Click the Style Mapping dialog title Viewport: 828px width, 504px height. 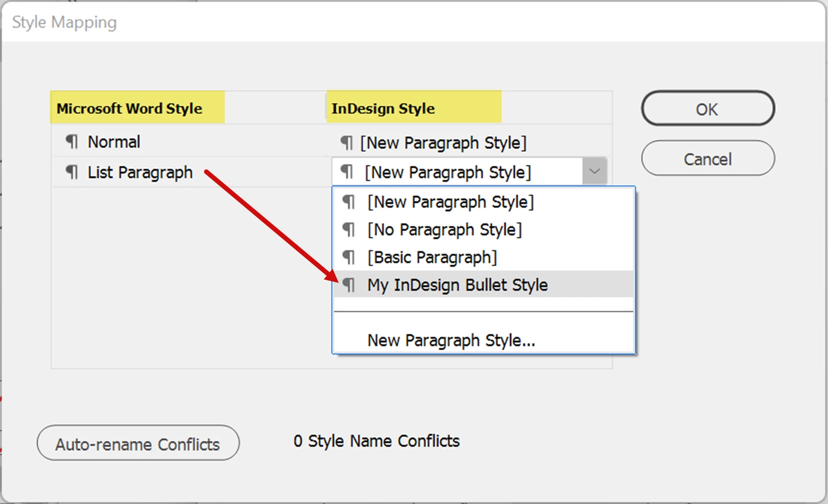pyautogui.click(x=64, y=22)
